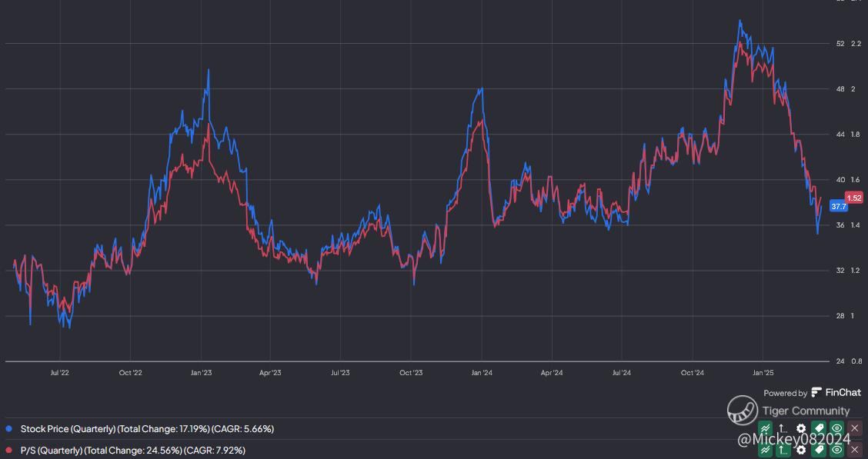Click red P/S legend color dot
The width and height of the screenshot is (868, 459).
[x=8, y=450]
